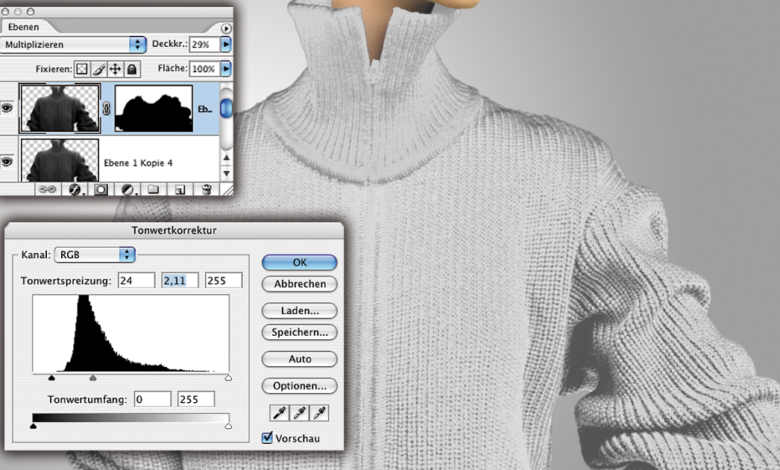The image size is (780, 470).
Task: Add a layer mask from the panel footer
Action: [101, 188]
